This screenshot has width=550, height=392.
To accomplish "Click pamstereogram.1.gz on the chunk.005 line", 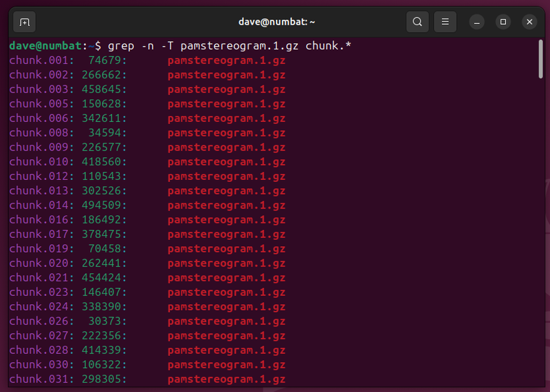I will 226,103.
